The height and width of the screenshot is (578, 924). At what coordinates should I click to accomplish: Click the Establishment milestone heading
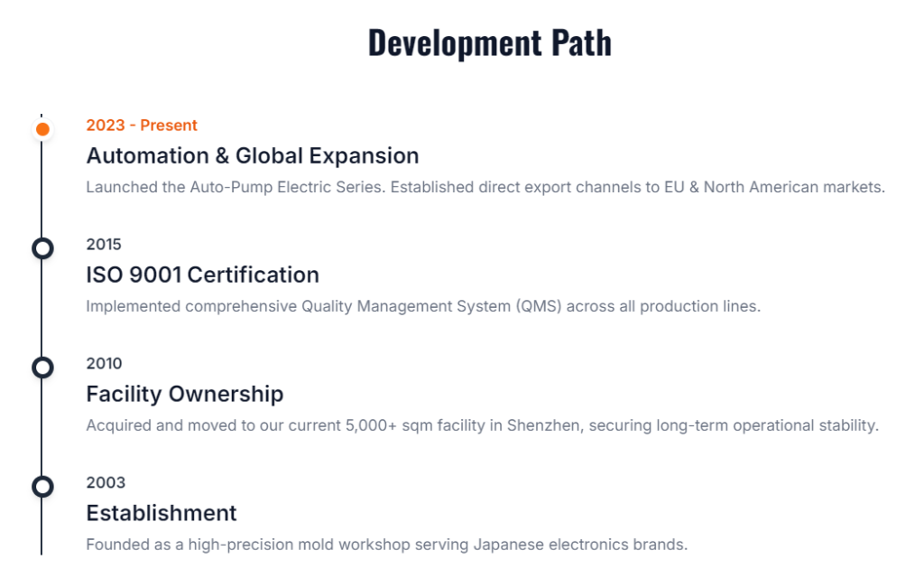pos(161,513)
